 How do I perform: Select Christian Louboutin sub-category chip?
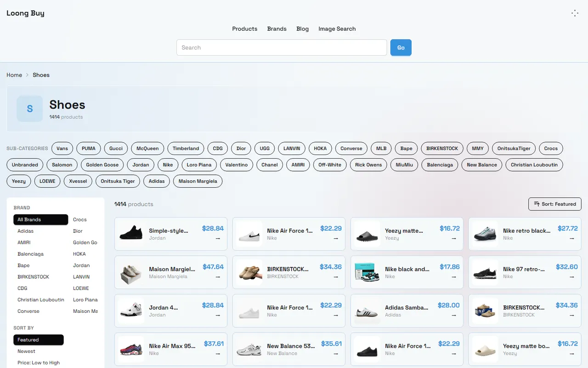(x=534, y=165)
